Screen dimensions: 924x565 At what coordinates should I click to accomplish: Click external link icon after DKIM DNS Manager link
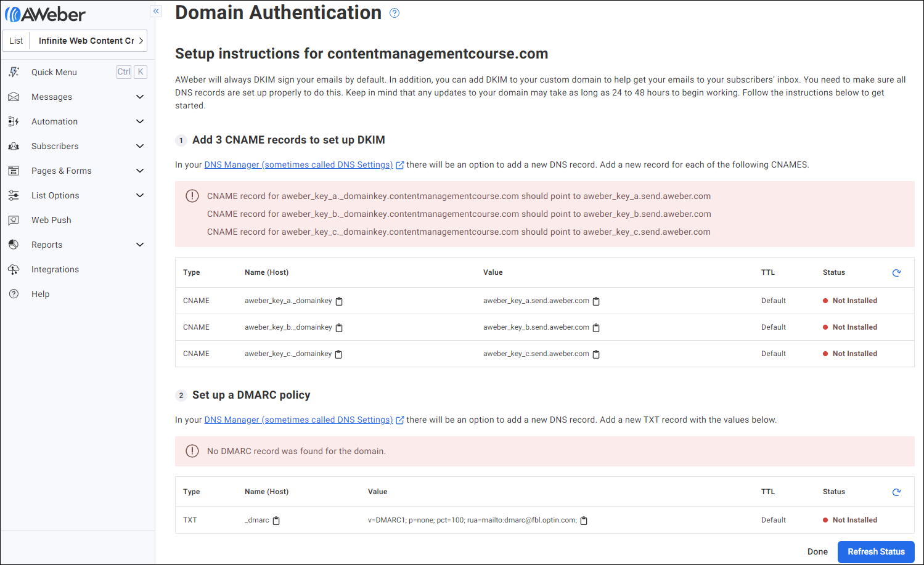(x=399, y=165)
